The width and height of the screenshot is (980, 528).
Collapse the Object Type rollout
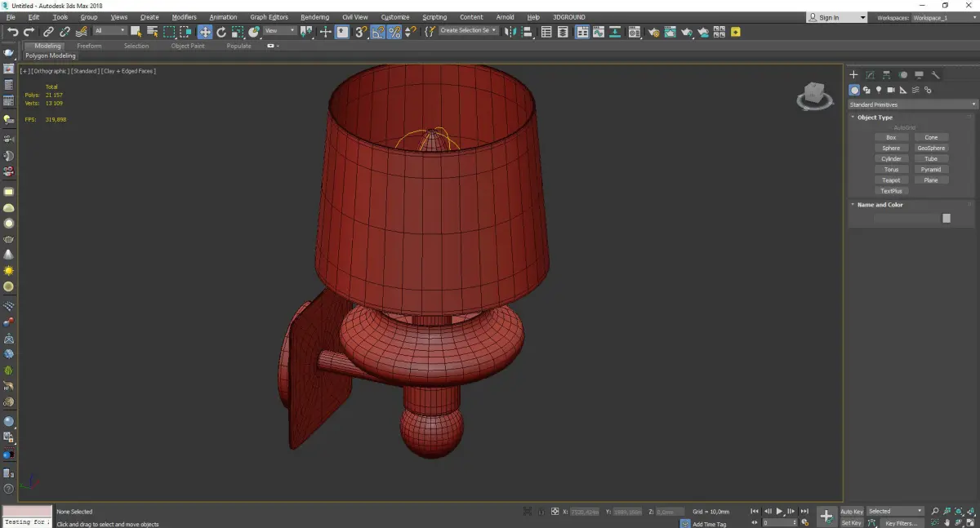point(875,118)
